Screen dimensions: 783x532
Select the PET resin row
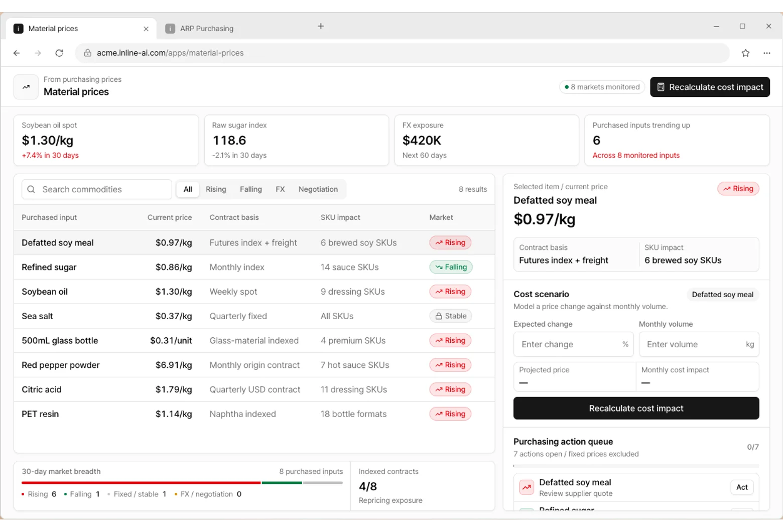[254, 414]
